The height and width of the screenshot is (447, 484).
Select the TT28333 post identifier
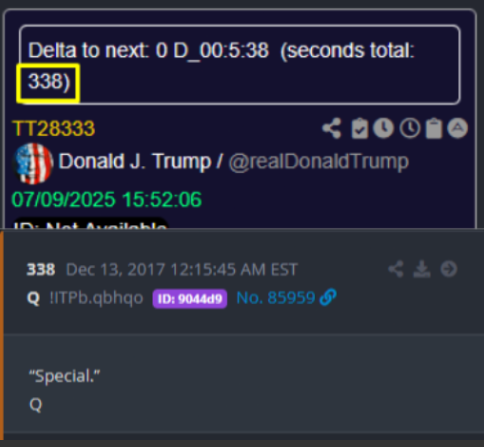point(54,129)
